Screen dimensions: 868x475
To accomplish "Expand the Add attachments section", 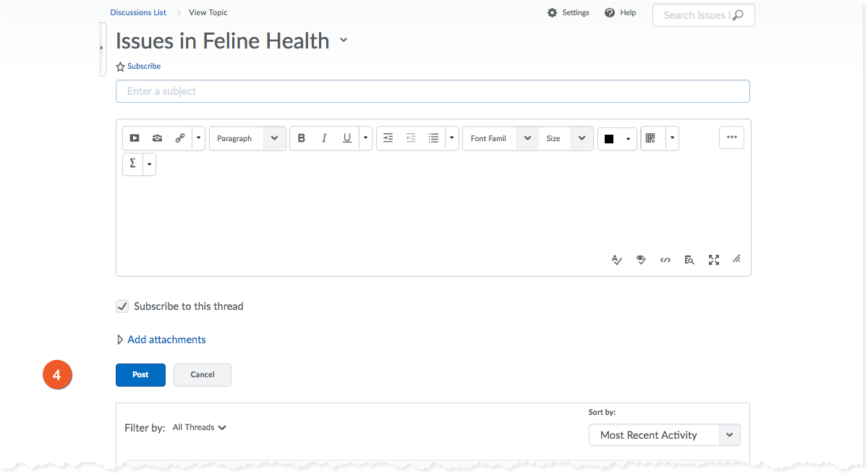I will [x=166, y=340].
